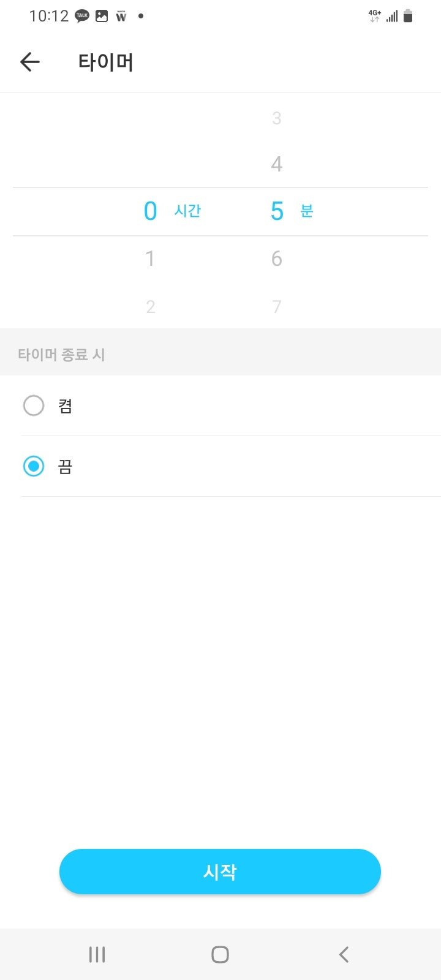Pick 3 in the minutes wheel

point(277,118)
